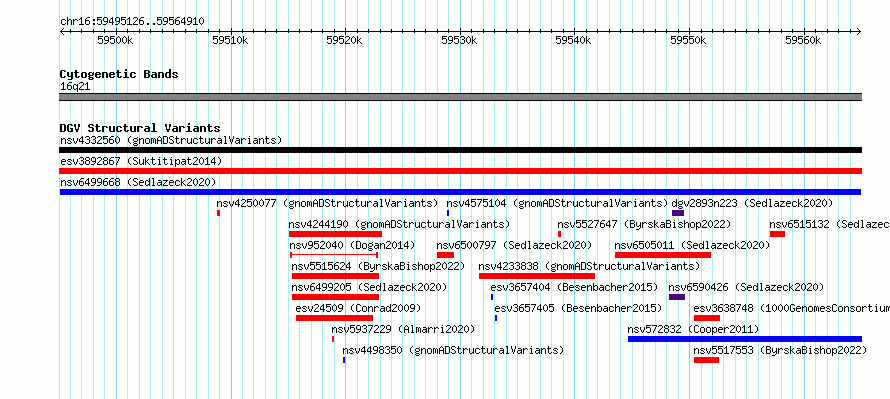Click nsv5515624 (ByrskaBishop2022) label
This screenshot has width=890, height=399.
[x=378, y=266]
